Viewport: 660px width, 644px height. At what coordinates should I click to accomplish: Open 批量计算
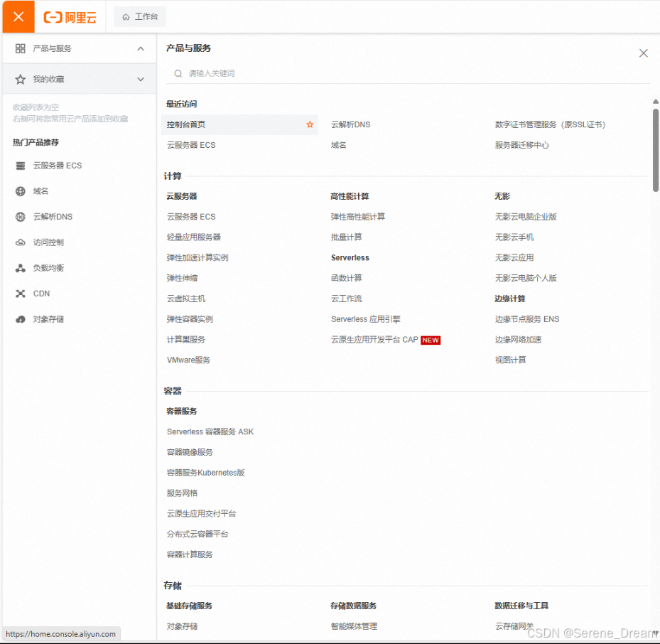click(347, 237)
